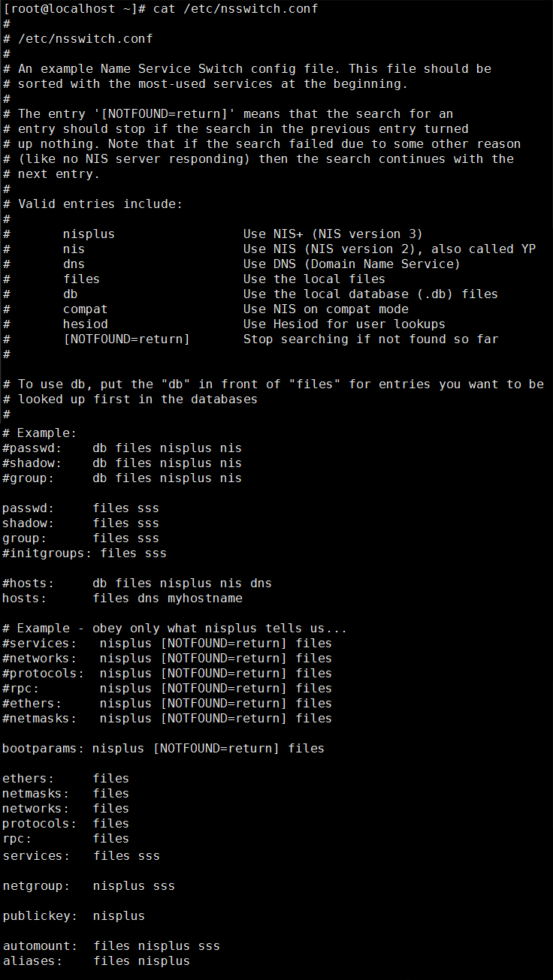Click the uncommented 'group: files sss' line
The image size is (553, 980).
click(x=81, y=538)
